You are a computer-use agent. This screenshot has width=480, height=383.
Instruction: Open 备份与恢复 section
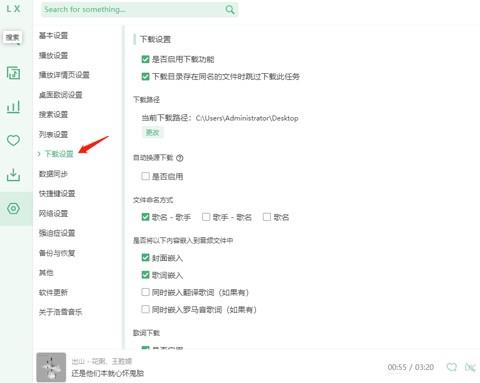pyautogui.click(x=57, y=253)
